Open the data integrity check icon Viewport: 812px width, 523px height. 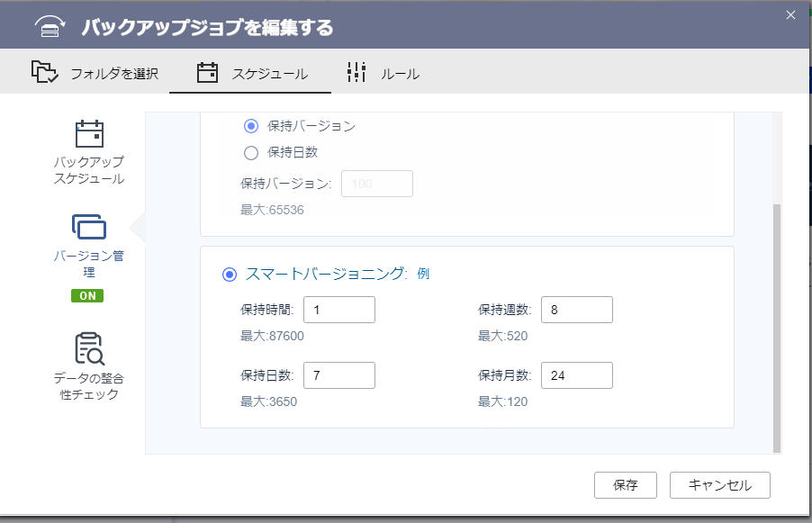tap(89, 348)
